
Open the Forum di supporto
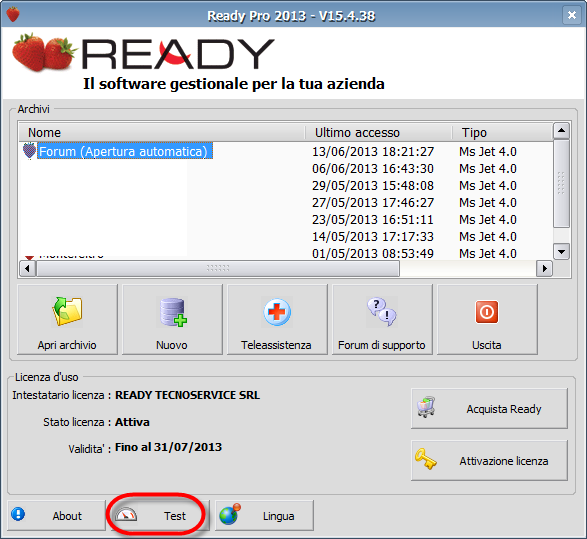pyautogui.click(x=382, y=319)
